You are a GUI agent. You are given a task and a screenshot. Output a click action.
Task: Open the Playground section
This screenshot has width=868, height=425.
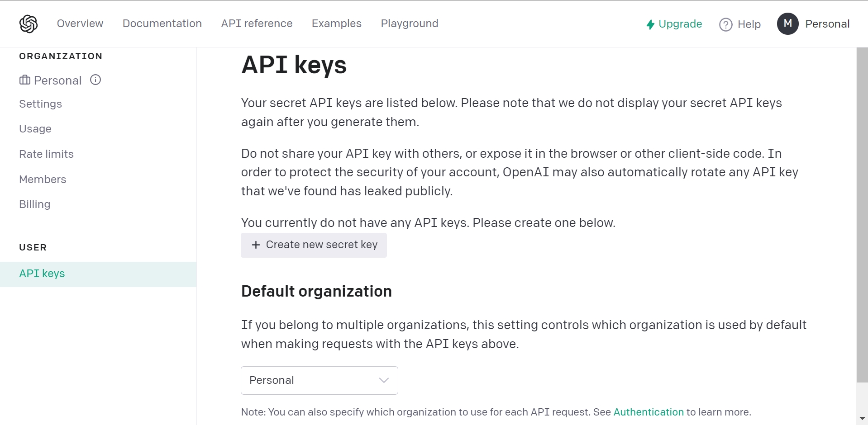coord(409,24)
